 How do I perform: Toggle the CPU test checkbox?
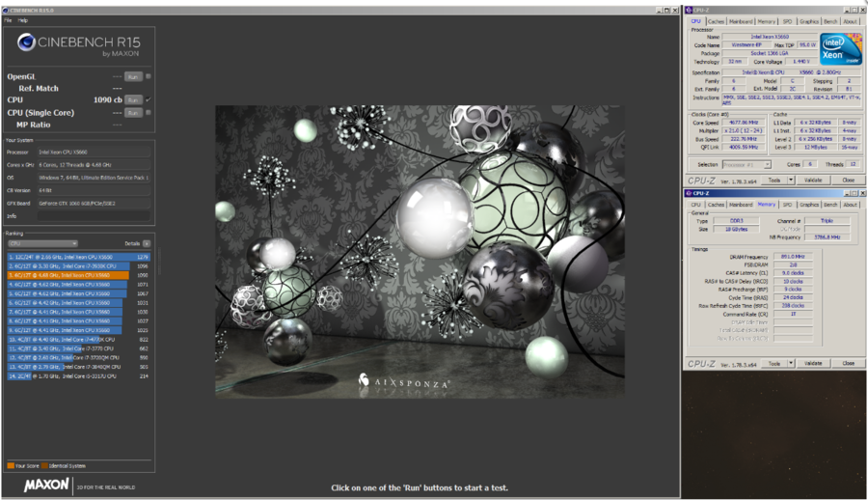(149, 99)
